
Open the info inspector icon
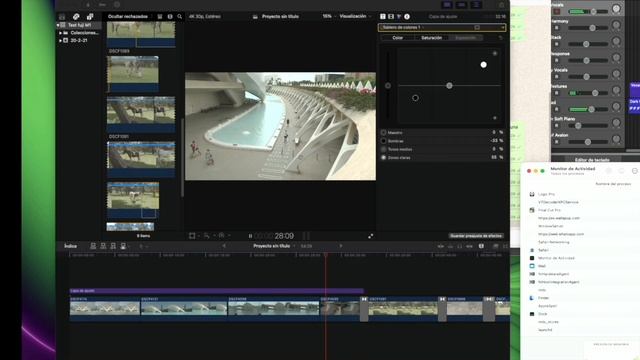click(407, 17)
